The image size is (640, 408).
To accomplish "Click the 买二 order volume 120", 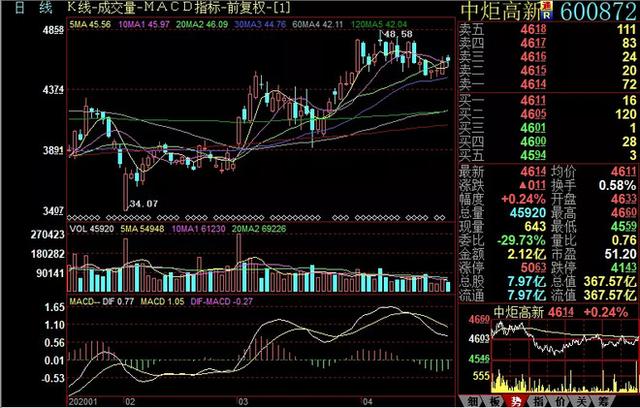I will click(624, 114).
